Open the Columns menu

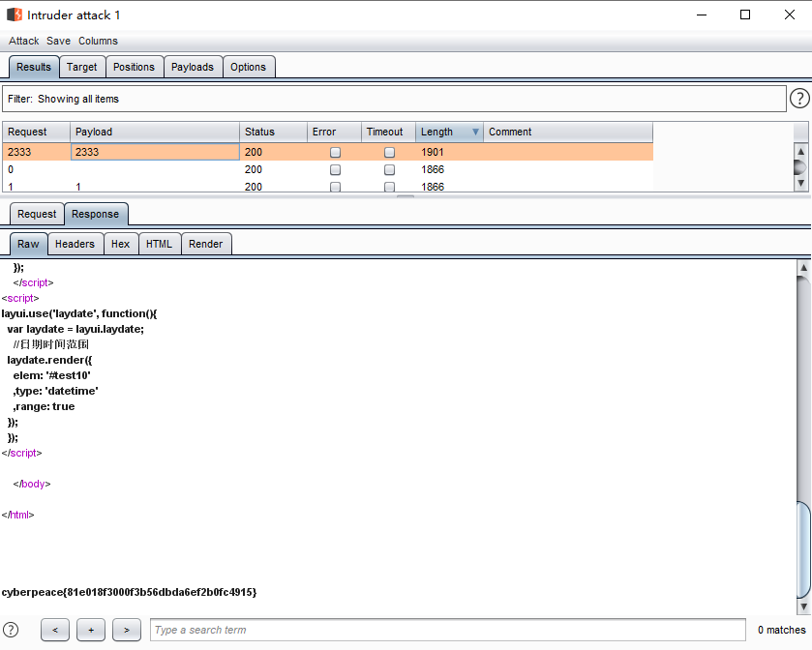point(99,41)
